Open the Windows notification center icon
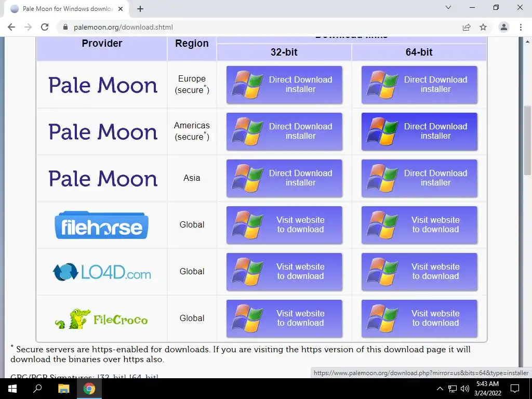The image size is (532, 399). 515,389
